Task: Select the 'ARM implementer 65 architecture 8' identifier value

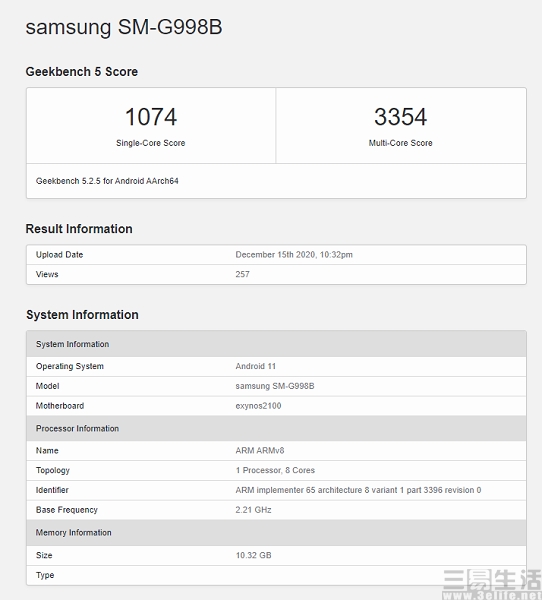Action: click(x=358, y=490)
